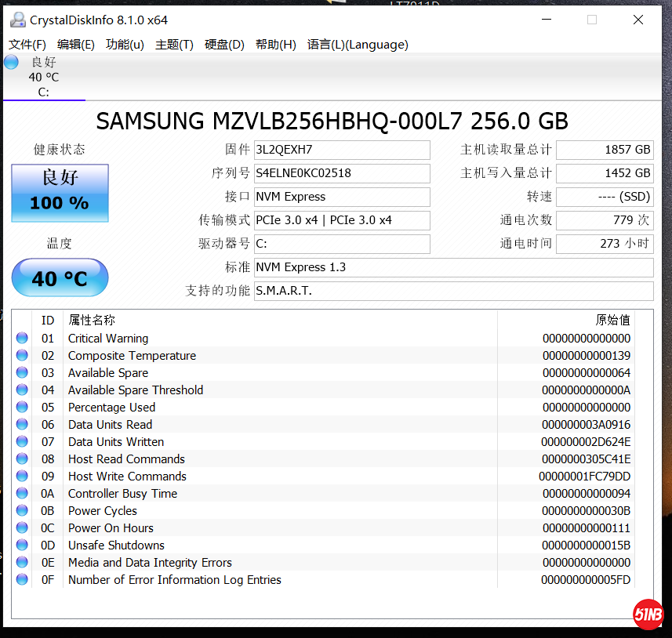Click the 原始值 column header
Viewport: 672px width, 638px height.
pos(612,320)
